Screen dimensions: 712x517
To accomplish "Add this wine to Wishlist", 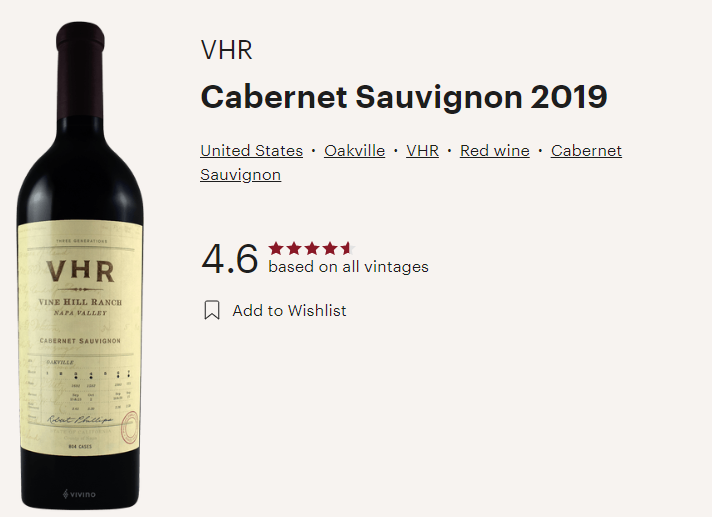I will coord(289,310).
